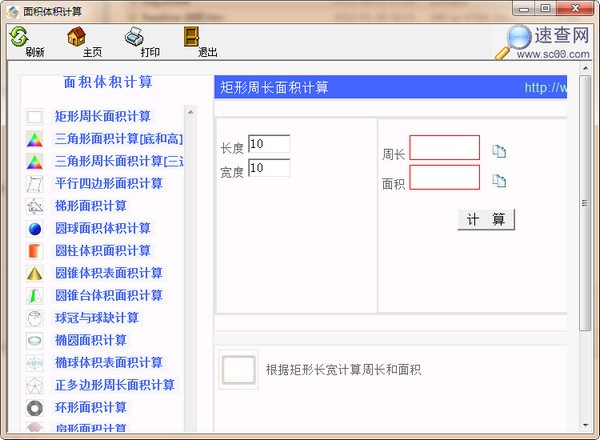Click the ellipse icon beside 椭圆面积计算

point(35,341)
